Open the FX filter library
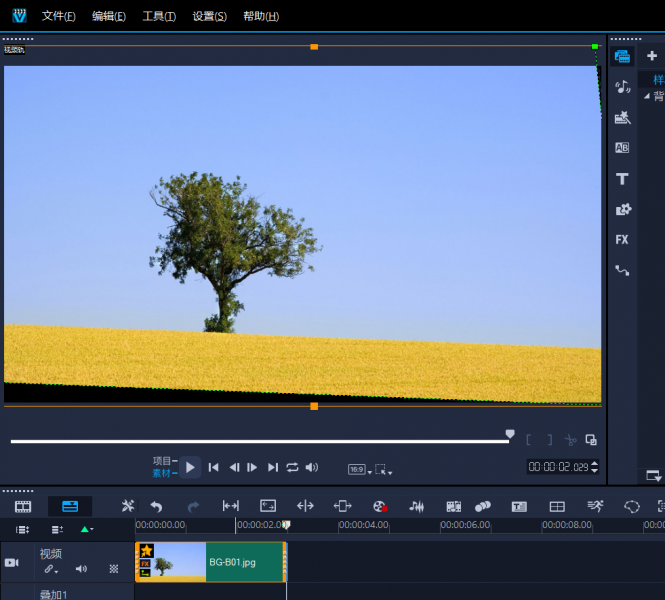Screen dimensions: 665x600 (622, 240)
